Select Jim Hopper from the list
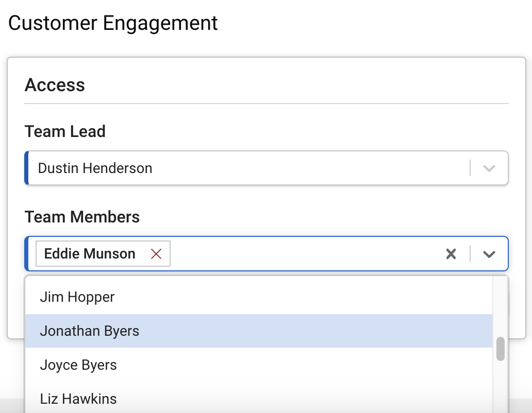The width and height of the screenshot is (532, 413). pyautogui.click(x=259, y=297)
